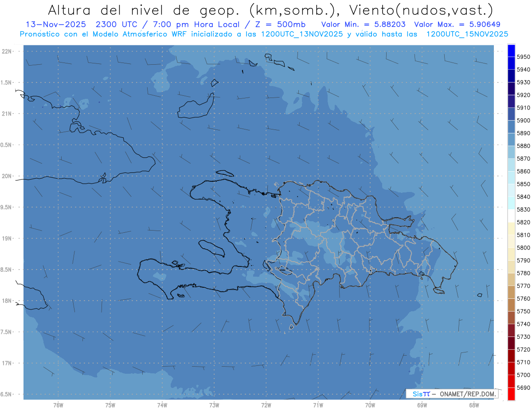Click the 17N latitude axis label
The width and height of the screenshot is (532, 411).
[7, 363]
